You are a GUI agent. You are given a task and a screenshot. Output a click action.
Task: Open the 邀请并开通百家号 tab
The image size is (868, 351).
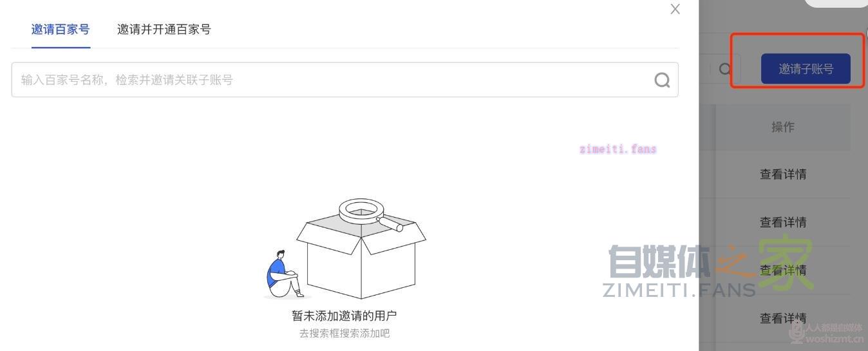(x=164, y=29)
